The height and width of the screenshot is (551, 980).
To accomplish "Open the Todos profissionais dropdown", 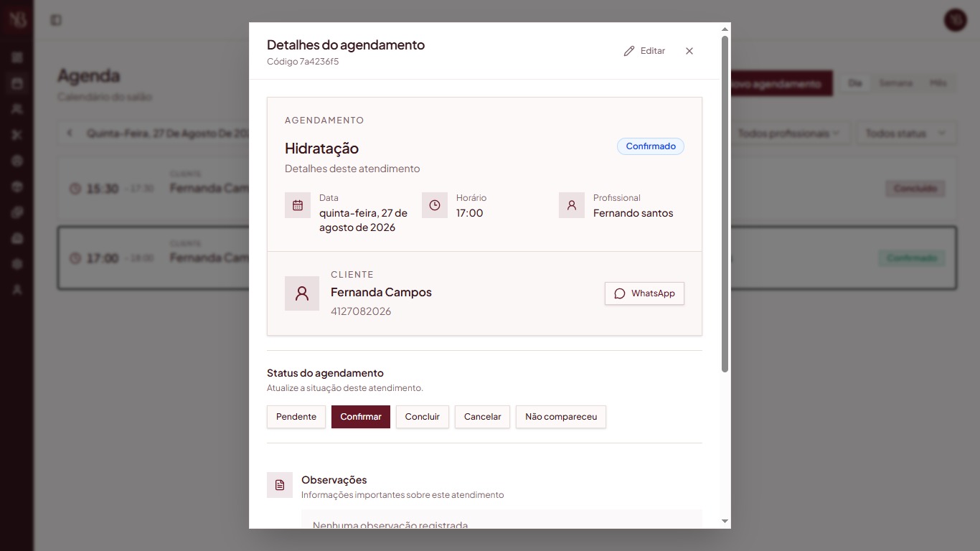I will coord(789,133).
